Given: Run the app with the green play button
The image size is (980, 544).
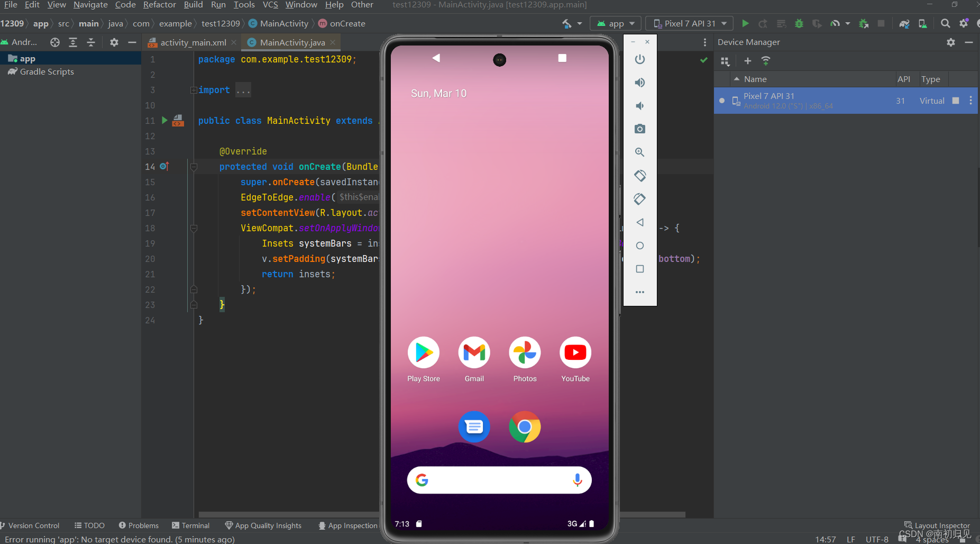Looking at the screenshot, I should pyautogui.click(x=745, y=23).
